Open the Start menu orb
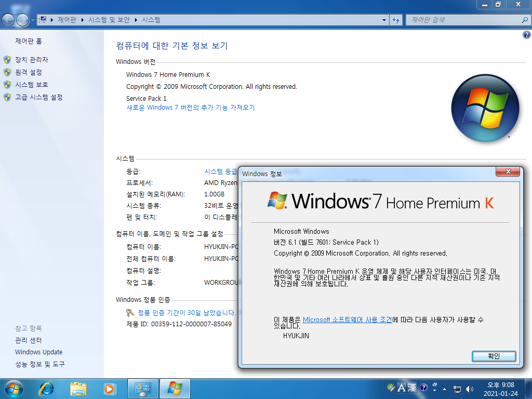This screenshot has width=532, height=399. click(14, 389)
